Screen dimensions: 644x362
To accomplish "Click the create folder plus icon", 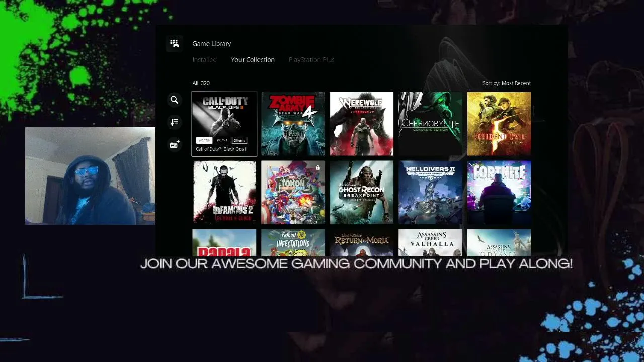I will [174, 145].
